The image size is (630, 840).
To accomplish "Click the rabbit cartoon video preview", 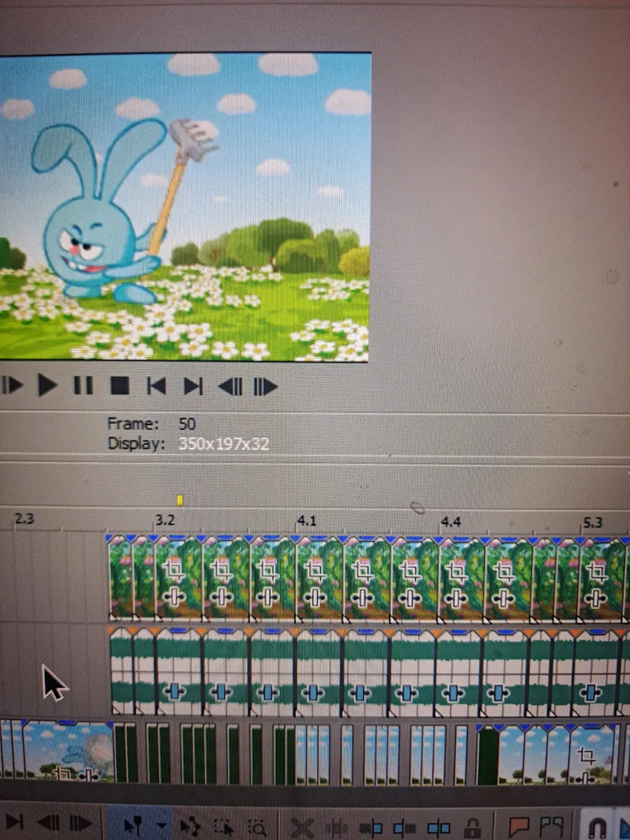I will (x=185, y=207).
